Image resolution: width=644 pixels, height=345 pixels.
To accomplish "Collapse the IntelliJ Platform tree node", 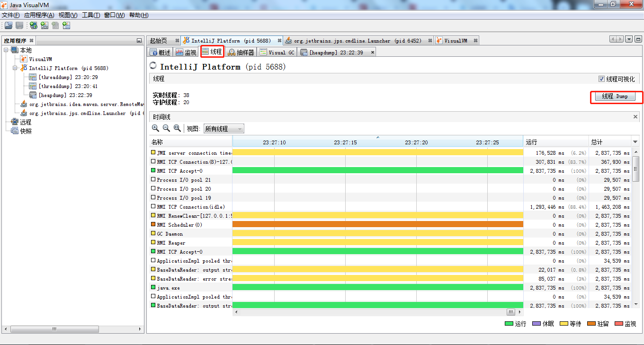I will coord(15,68).
